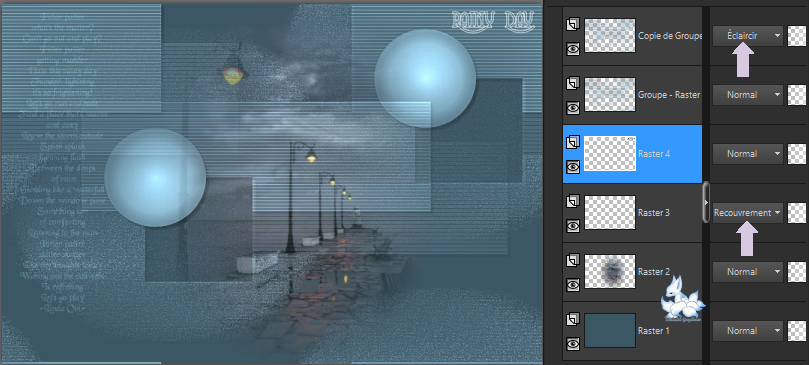Click the Rainy Day title text on canvas
This screenshot has height=365, width=809.
[x=493, y=22]
